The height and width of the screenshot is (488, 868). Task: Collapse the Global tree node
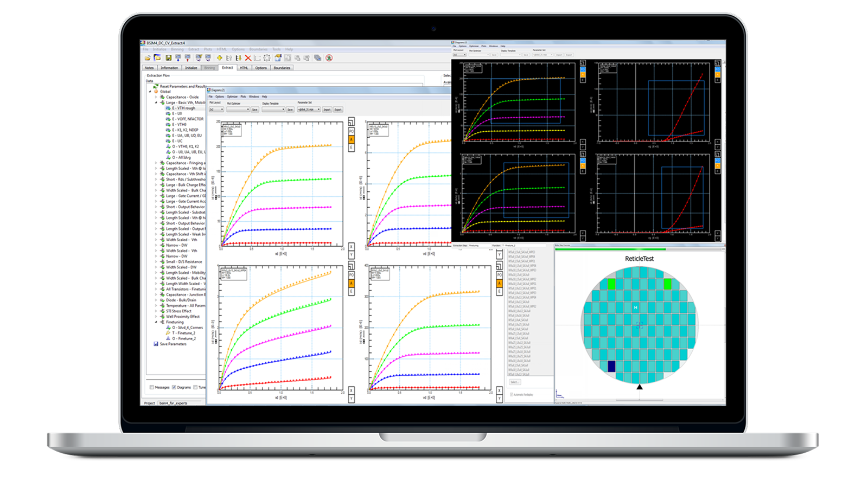point(150,92)
